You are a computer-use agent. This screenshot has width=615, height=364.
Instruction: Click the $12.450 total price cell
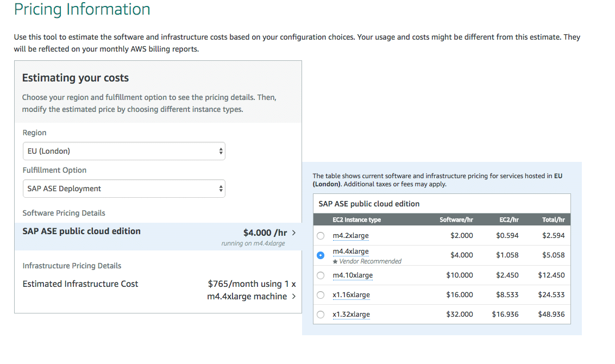coord(551,275)
